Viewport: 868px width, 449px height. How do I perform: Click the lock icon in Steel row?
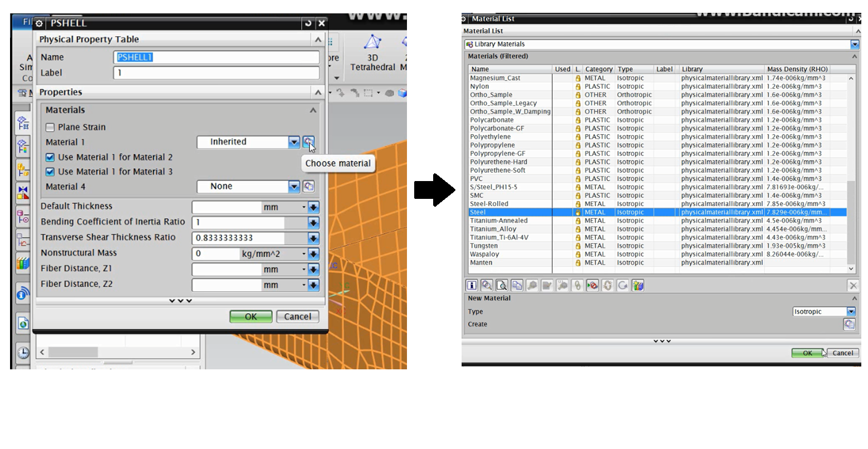pyautogui.click(x=578, y=212)
